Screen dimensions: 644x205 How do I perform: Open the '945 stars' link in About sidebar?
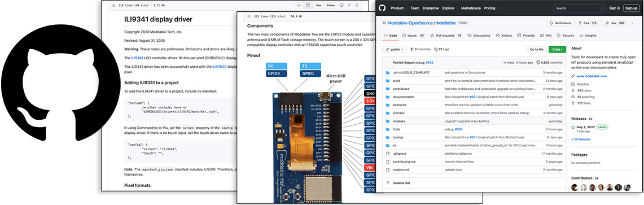[584, 90]
